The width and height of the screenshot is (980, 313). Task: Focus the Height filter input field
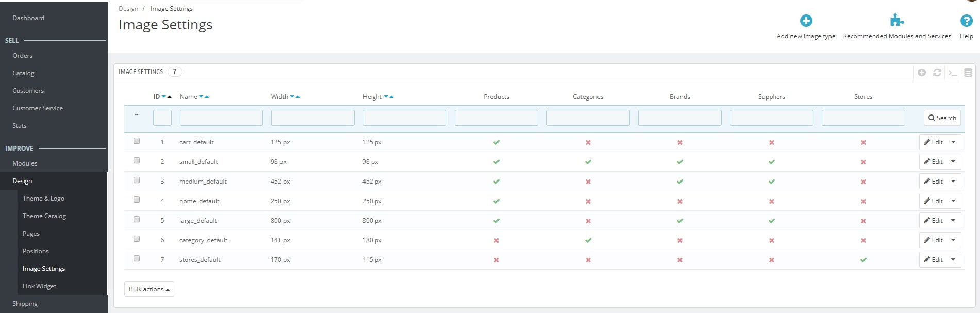point(405,118)
